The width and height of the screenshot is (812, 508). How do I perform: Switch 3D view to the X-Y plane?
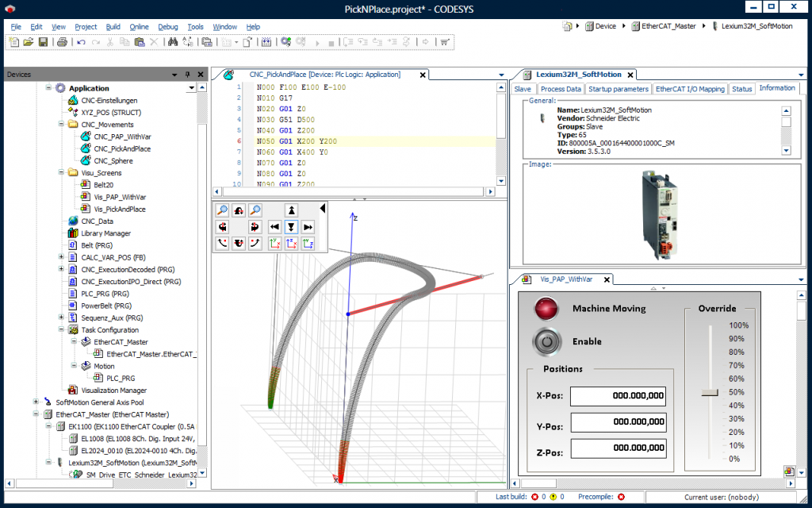(x=274, y=244)
